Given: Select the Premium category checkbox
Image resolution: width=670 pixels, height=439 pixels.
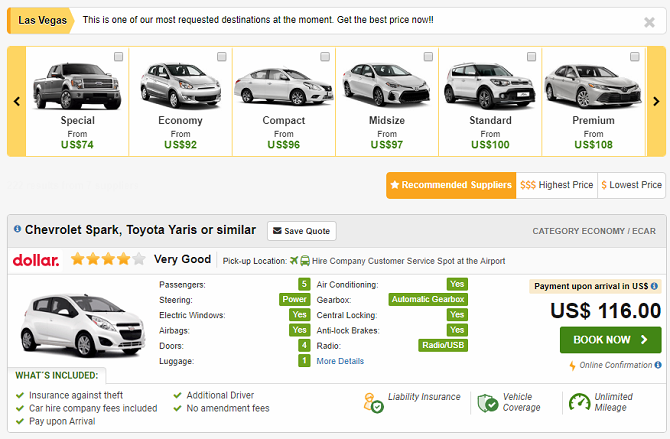Looking at the screenshot, I should (635, 57).
